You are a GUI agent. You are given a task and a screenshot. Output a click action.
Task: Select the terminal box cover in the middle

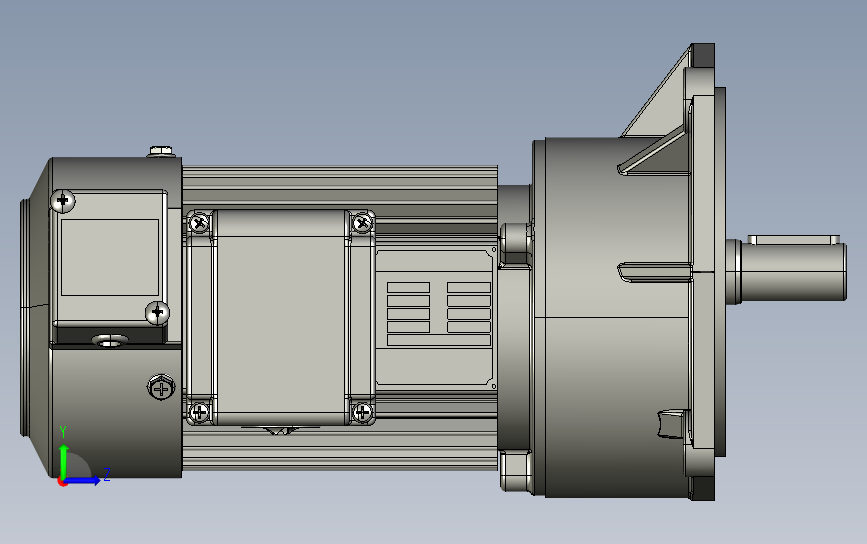point(281,317)
